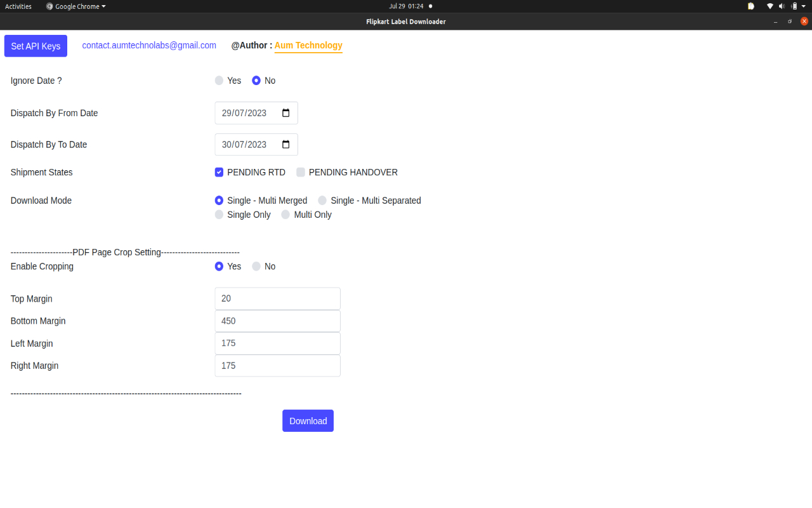
Task: Open the Google Chrome app menu dropdown
Action: point(75,6)
